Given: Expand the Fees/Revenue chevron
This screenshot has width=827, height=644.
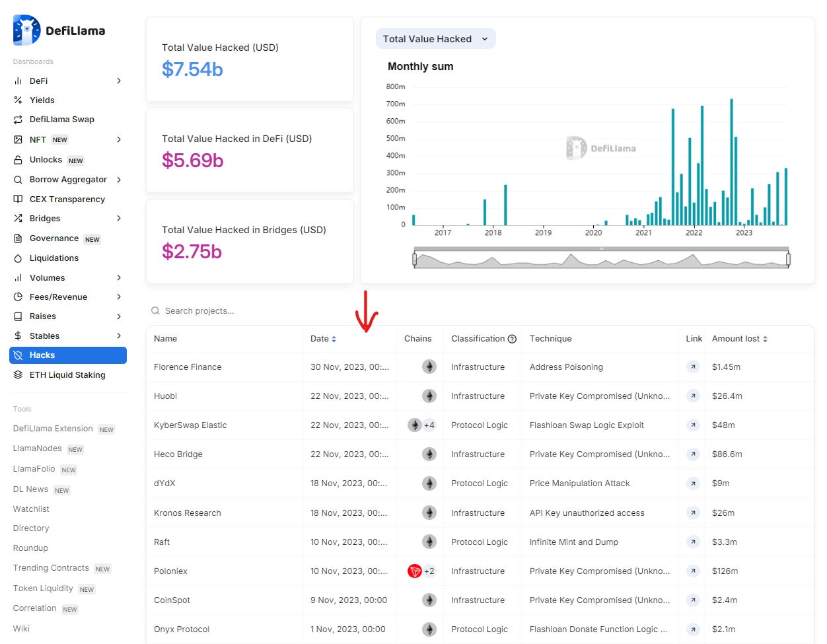Looking at the screenshot, I should 119,297.
